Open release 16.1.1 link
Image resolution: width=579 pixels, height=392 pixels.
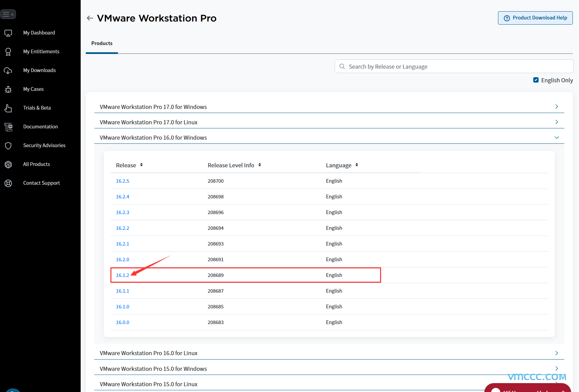tap(122, 291)
